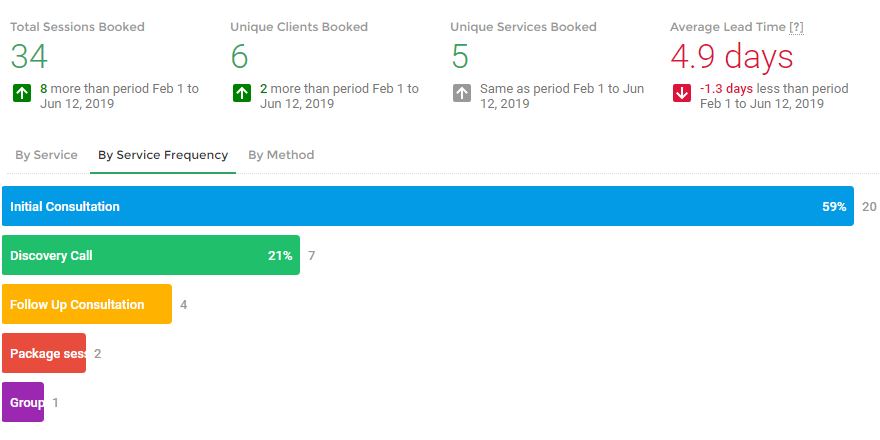Click the 4.9 days lead time value
This screenshot has width=880, height=440.
pos(731,56)
